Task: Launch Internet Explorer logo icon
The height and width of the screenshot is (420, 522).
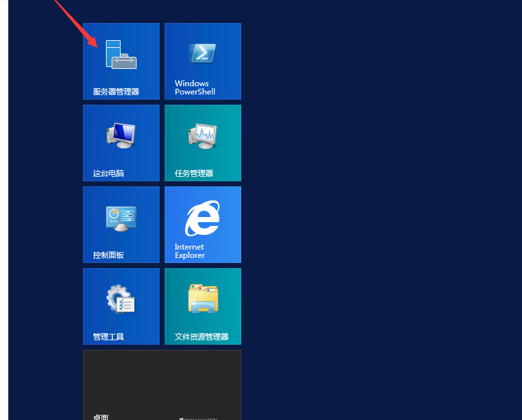Action: point(202,218)
